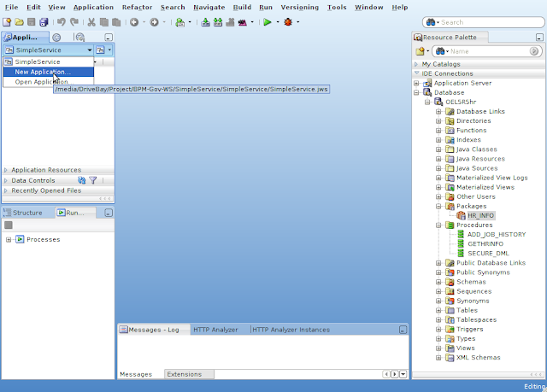Viewport: 547px width, 392px height.
Task: Minimize the Resource Palette panel
Action: (x=539, y=38)
